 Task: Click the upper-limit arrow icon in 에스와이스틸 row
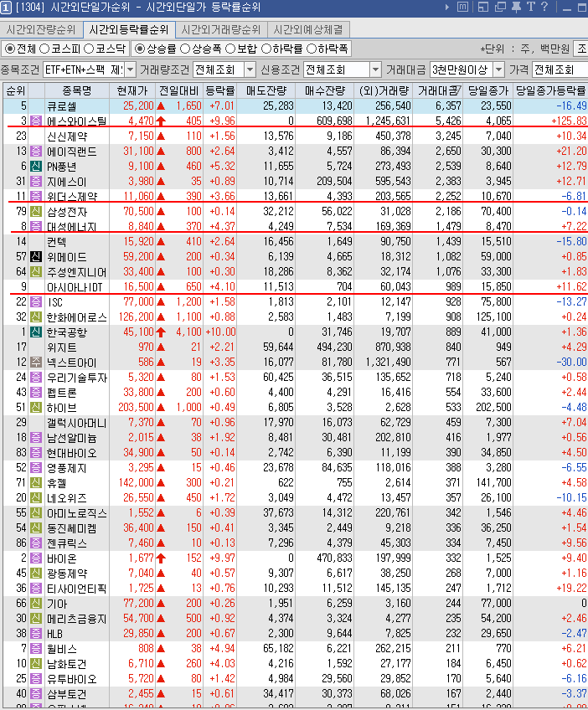pos(161,121)
